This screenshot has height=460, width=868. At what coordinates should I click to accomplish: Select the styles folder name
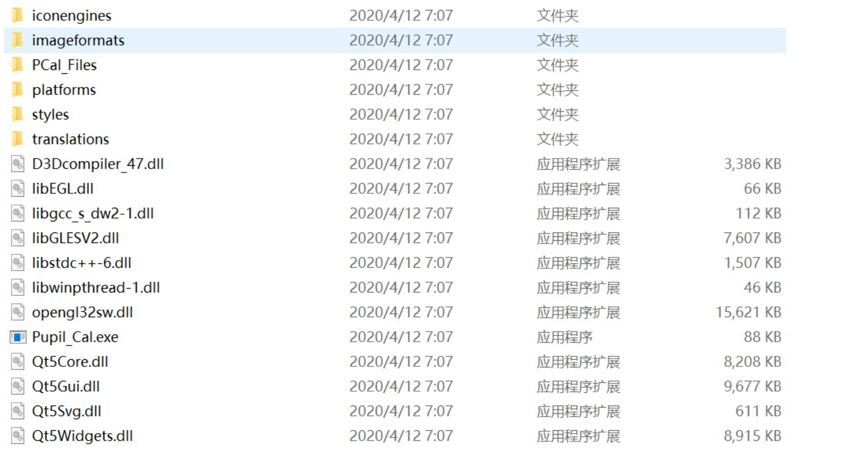50,115
